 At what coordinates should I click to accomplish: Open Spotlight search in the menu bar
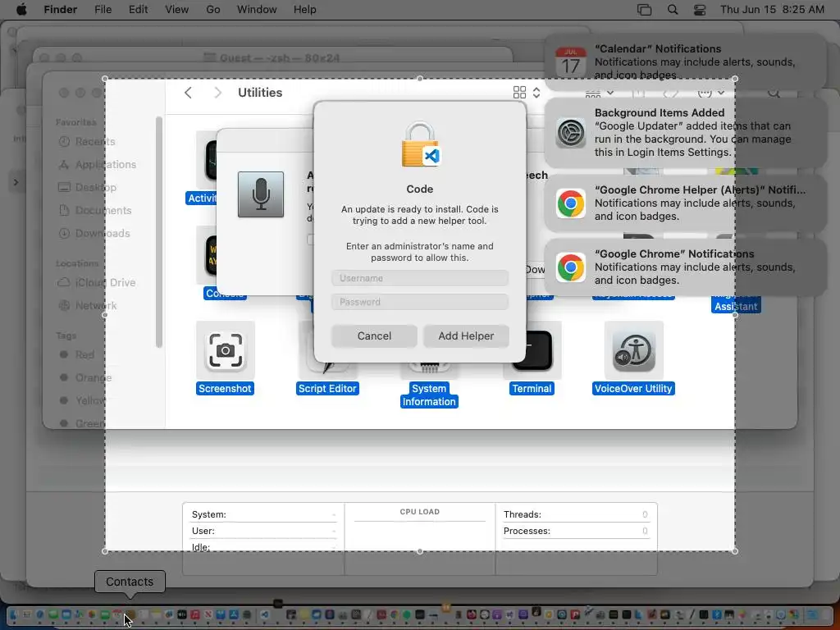click(673, 10)
